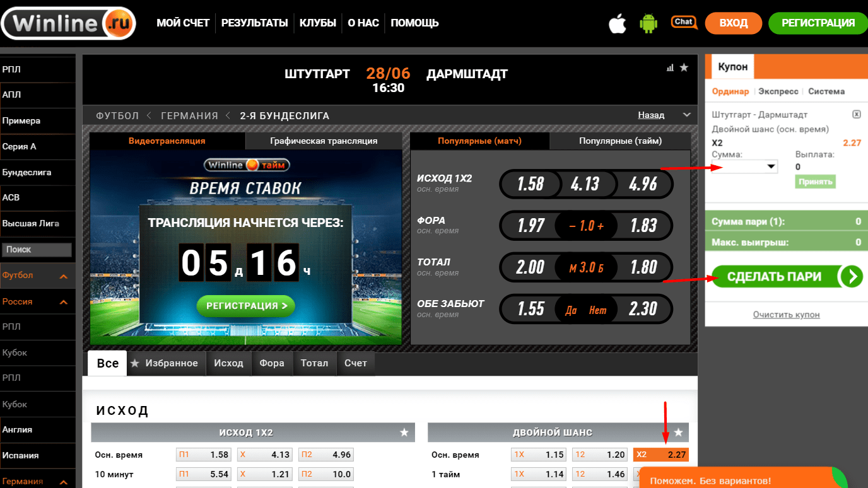Select Тотал over odds 1.80

[643, 267]
